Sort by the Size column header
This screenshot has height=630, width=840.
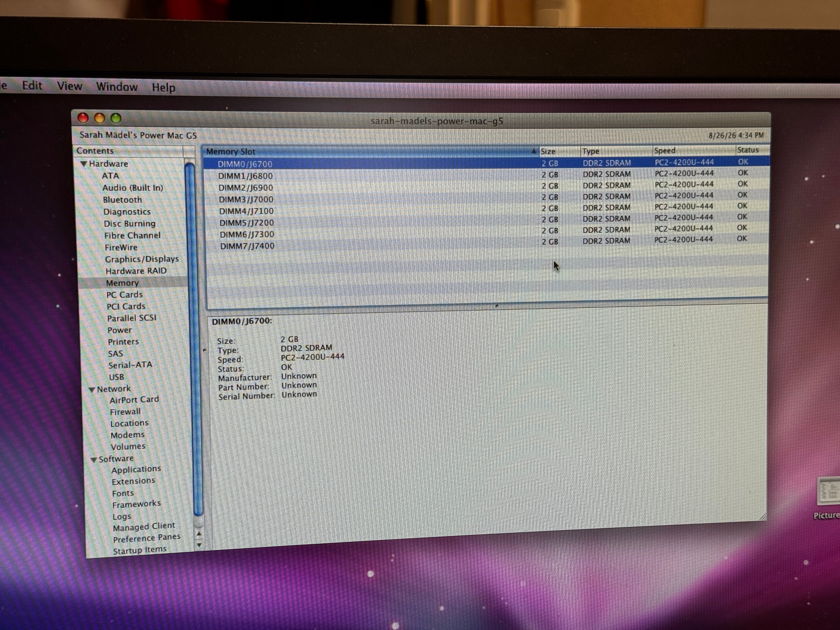click(x=560, y=151)
